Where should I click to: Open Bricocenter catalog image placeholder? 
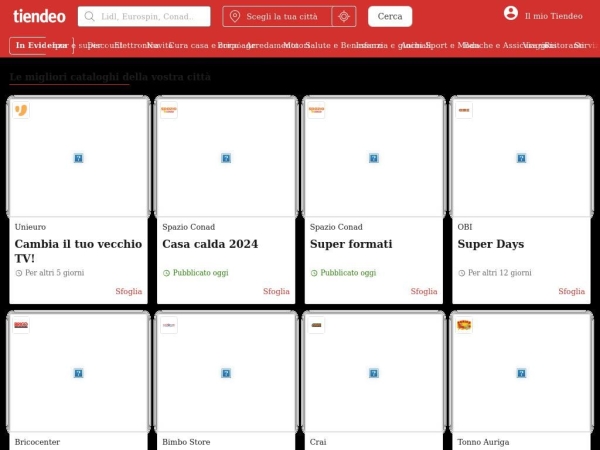tap(78, 373)
